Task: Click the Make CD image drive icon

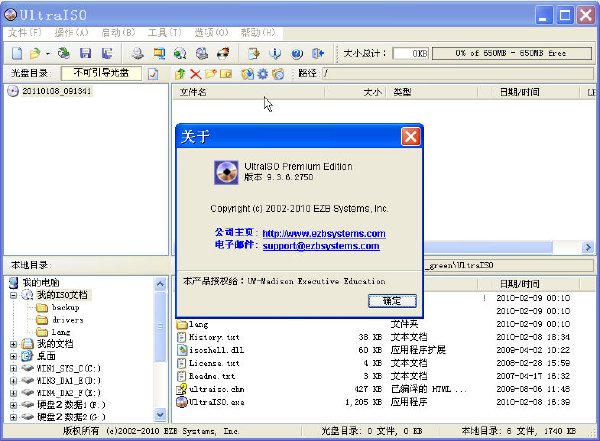Action: pyautogui.click(x=137, y=53)
